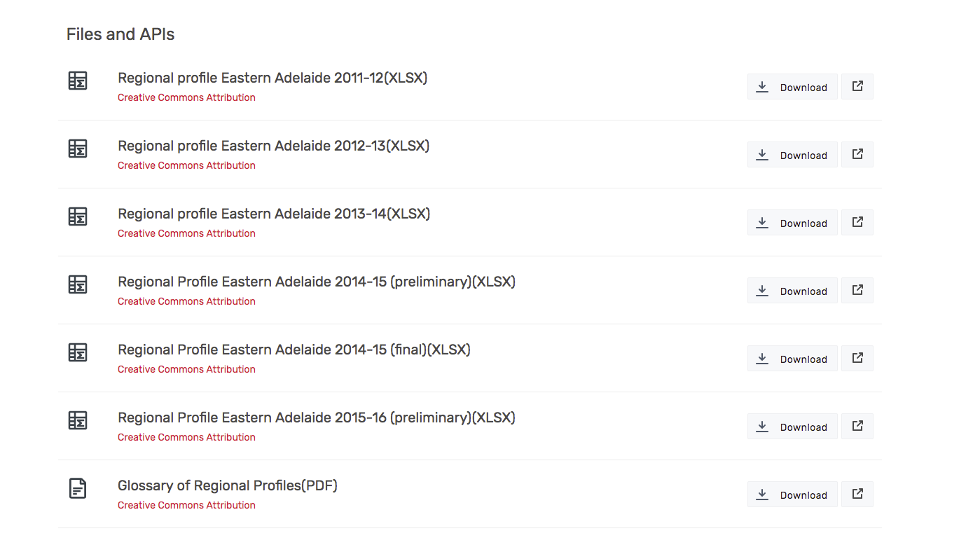Open 2015-16 (preliminary) external link icon
980x545 pixels.
pyautogui.click(x=857, y=427)
